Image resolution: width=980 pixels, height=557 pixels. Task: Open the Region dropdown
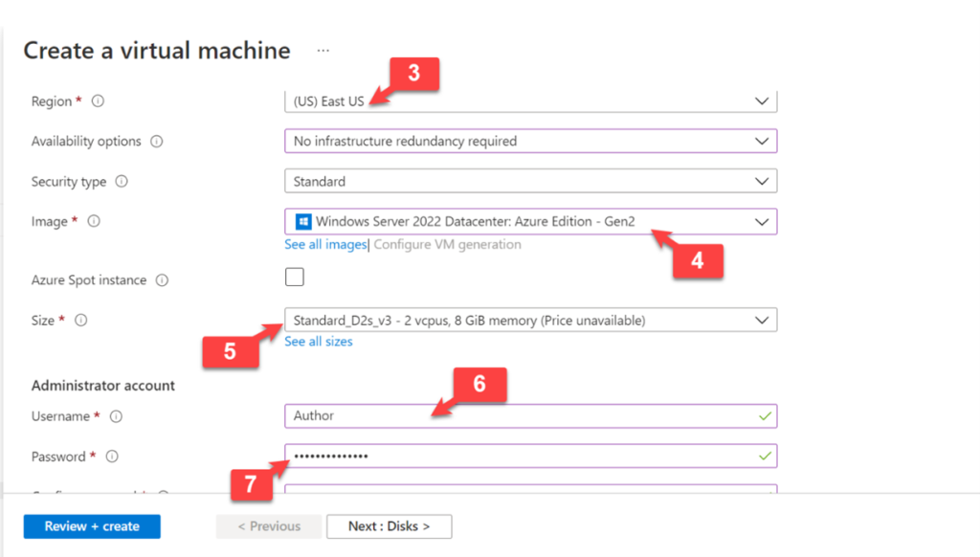pyautogui.click(x=530, y=101)
